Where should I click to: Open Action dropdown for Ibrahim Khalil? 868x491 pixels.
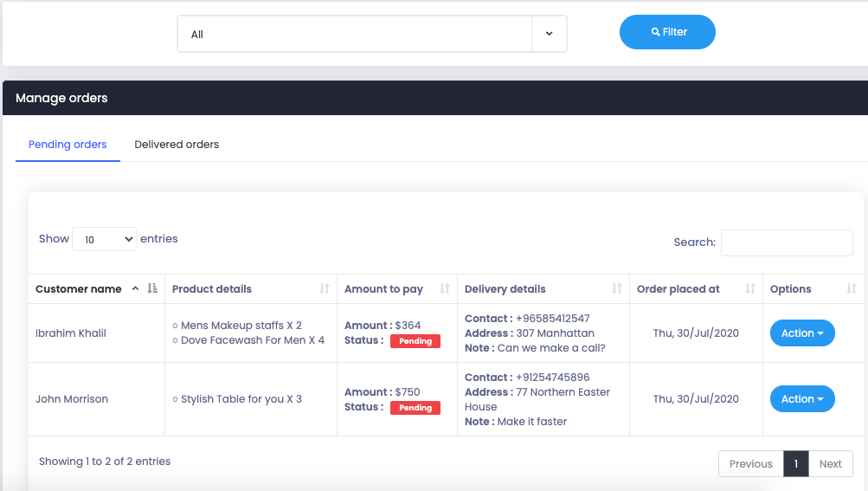point(802,333)
